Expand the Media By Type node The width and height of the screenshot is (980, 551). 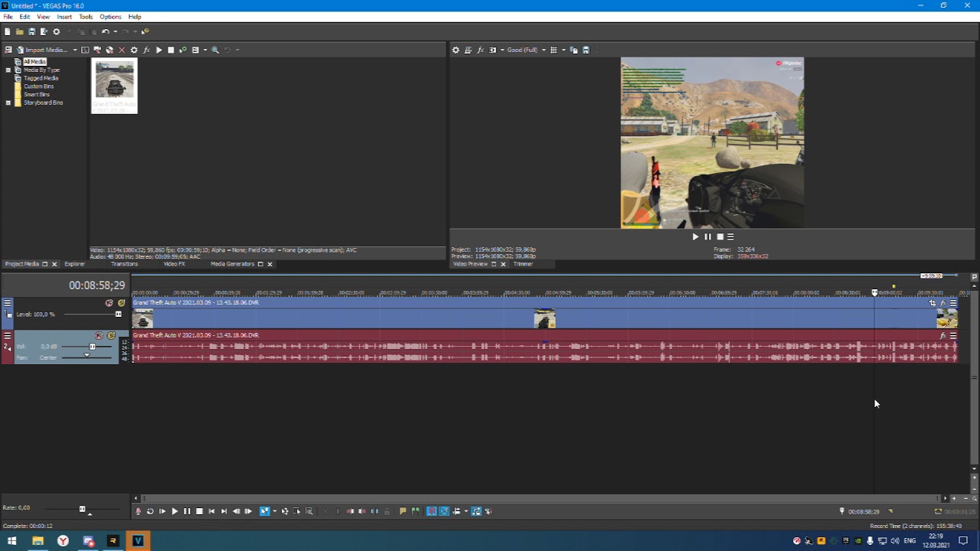point(8,70)
